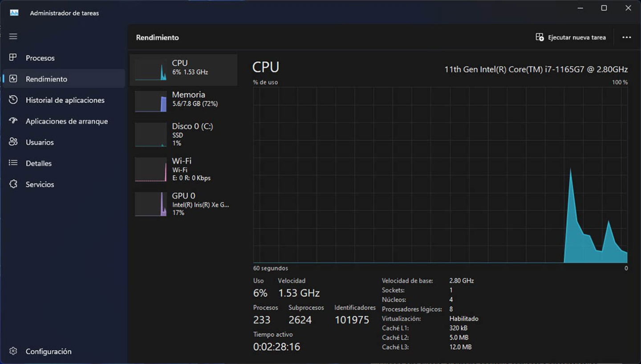641x364 pixels.
Task: Click the Velocidad value 1.53 GHz
Action: click(299, 293)
